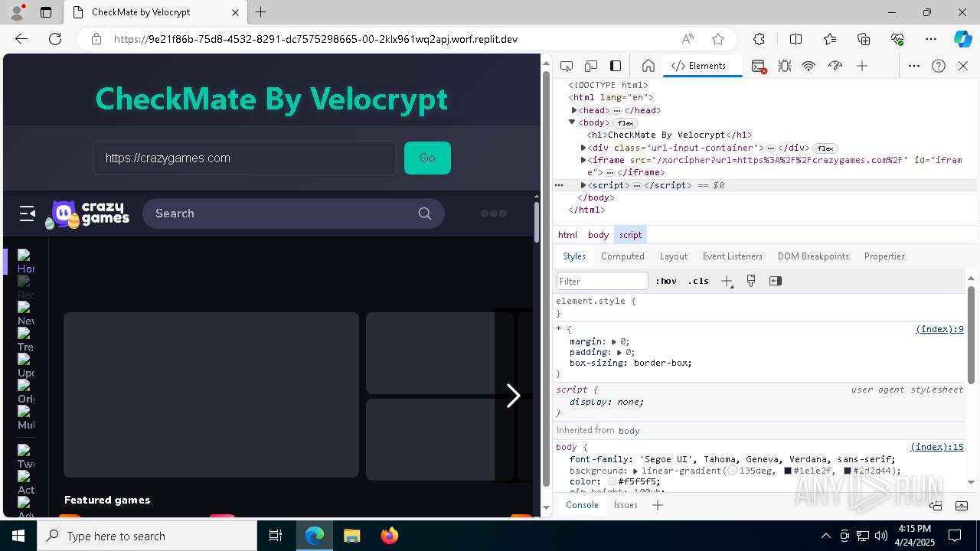Toggle the flex badge on url-input-container div

coord(825,148)
